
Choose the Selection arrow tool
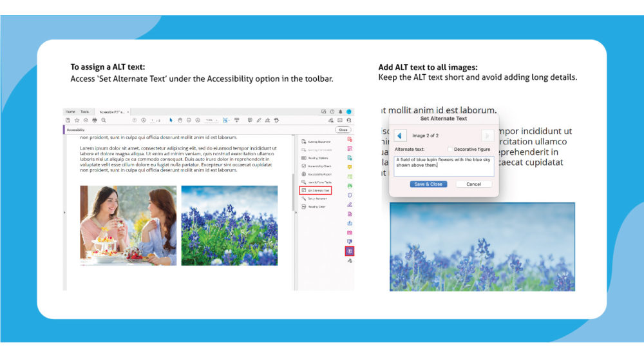(171, 121)
